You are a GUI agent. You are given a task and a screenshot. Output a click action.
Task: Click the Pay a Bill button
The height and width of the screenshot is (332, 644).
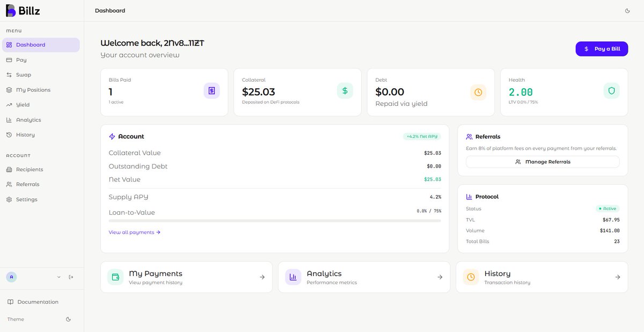[602, 49]
